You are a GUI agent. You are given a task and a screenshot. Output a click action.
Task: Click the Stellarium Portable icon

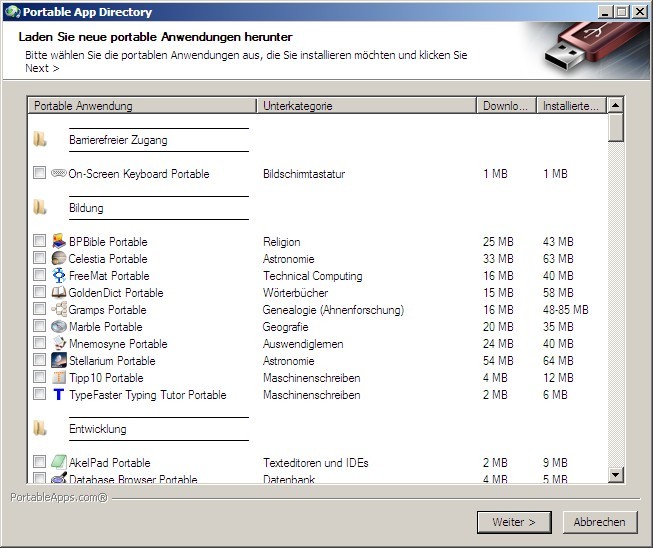[x=59, y=360]
